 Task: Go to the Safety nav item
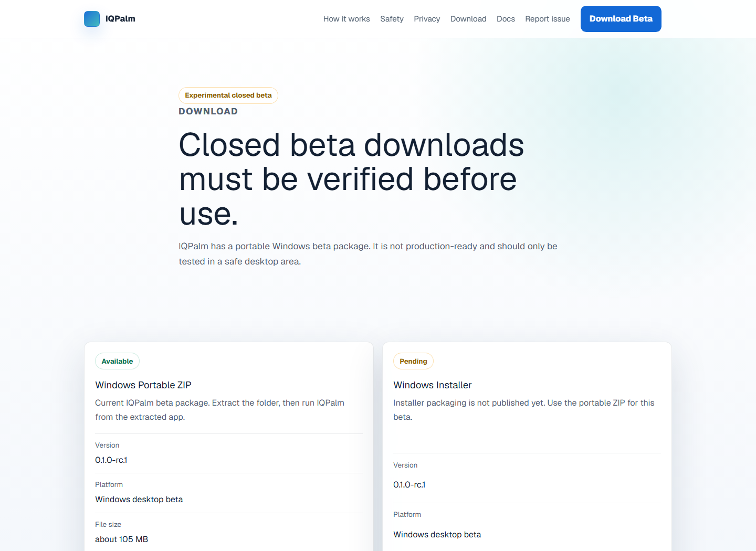point(392,19)
